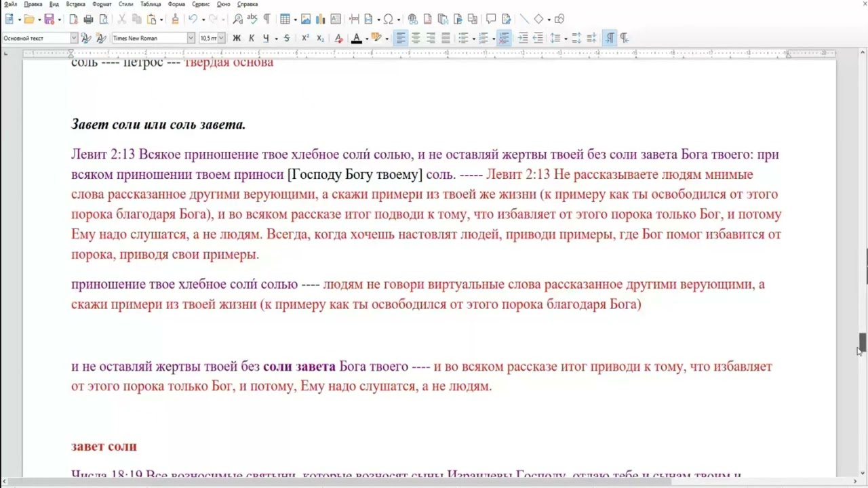This screenshot has width=868, height=488.
Task: Toggle Subscript x₂ button
Action: tap(321, 39)
